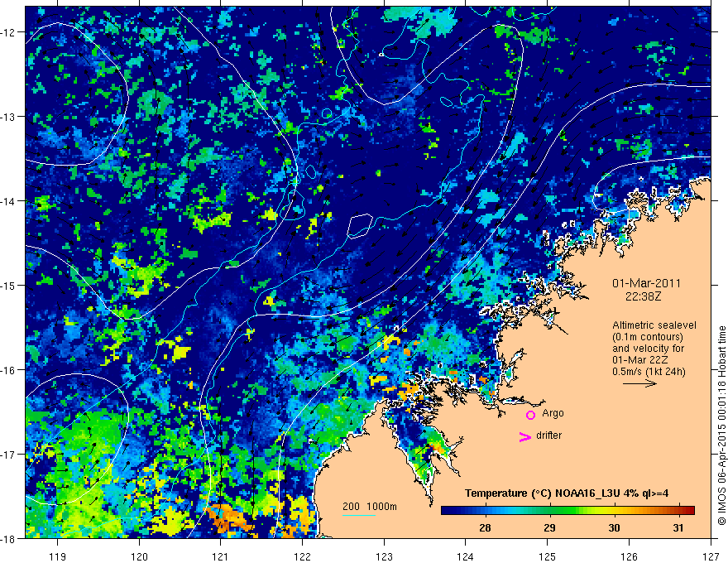Screen dimensions: 728x563
Task: Click the -16 latitude axis label
Action: tap(8, 370)
